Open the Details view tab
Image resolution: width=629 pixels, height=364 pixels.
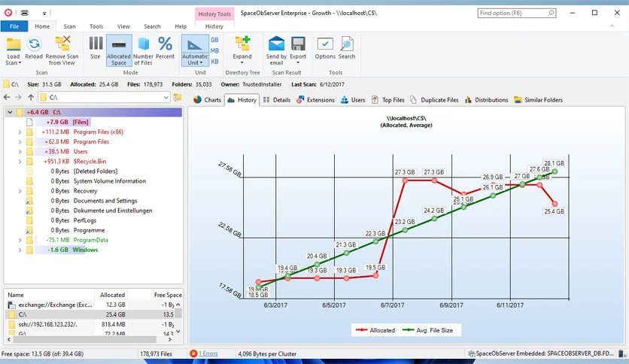[x=277, y=100]
